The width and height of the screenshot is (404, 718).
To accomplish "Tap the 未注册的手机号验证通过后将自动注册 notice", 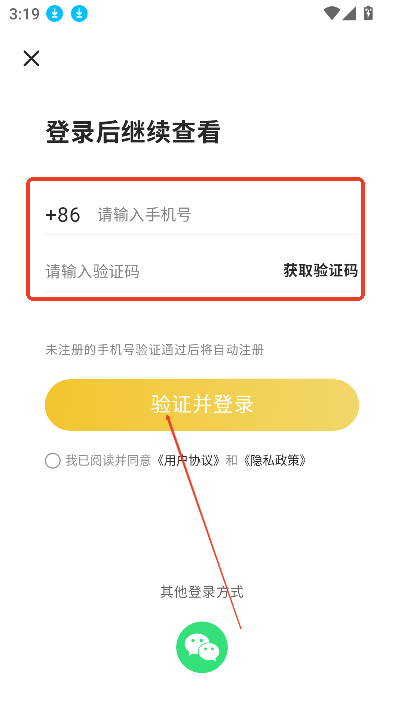I will [x=155, y=350].
